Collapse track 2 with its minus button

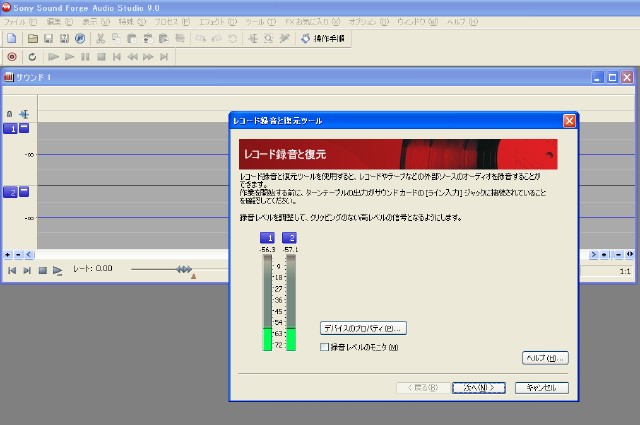[25, 191]
